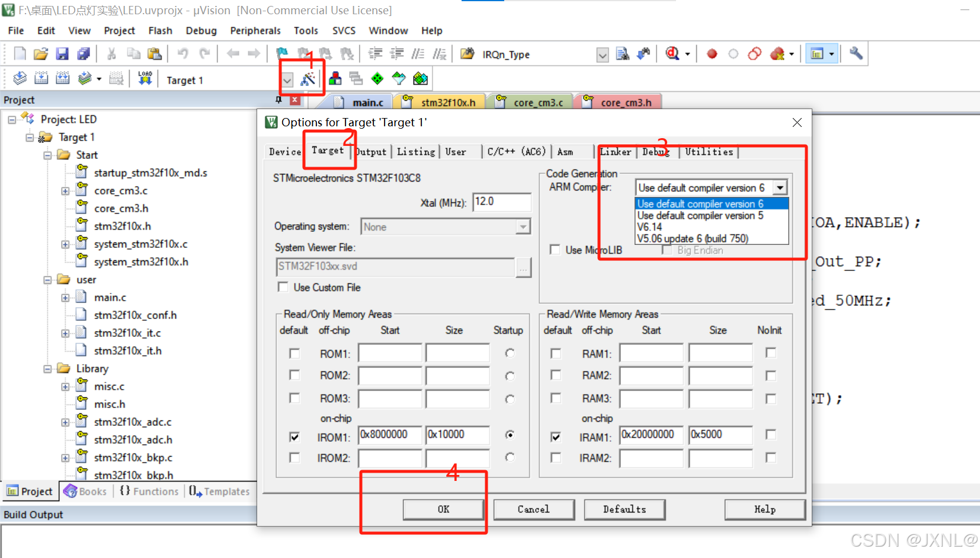Click the Build target icon

(x=41, y=78)
